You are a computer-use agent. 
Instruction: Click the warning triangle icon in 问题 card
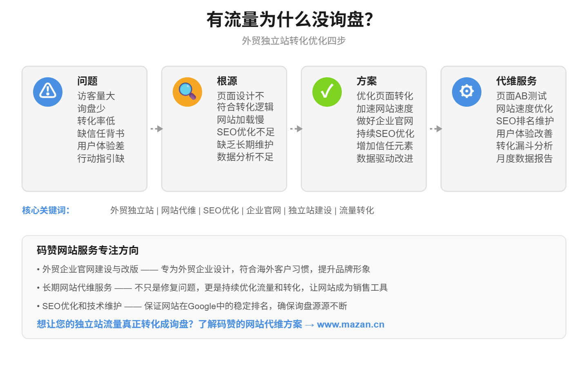coord(48,92)
